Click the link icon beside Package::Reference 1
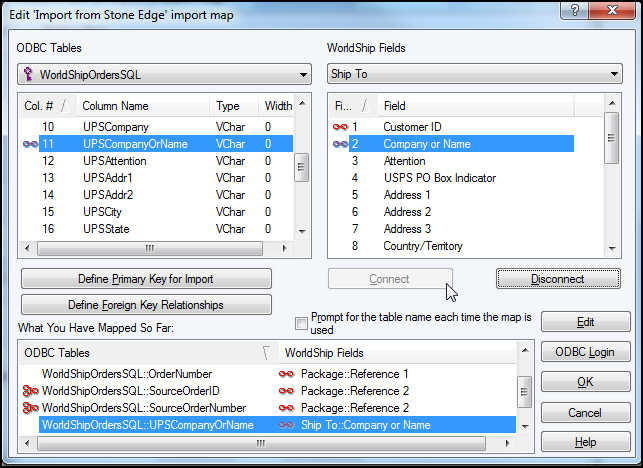Image resolution: width=643 pixels, height=468 pixels. 286,374
